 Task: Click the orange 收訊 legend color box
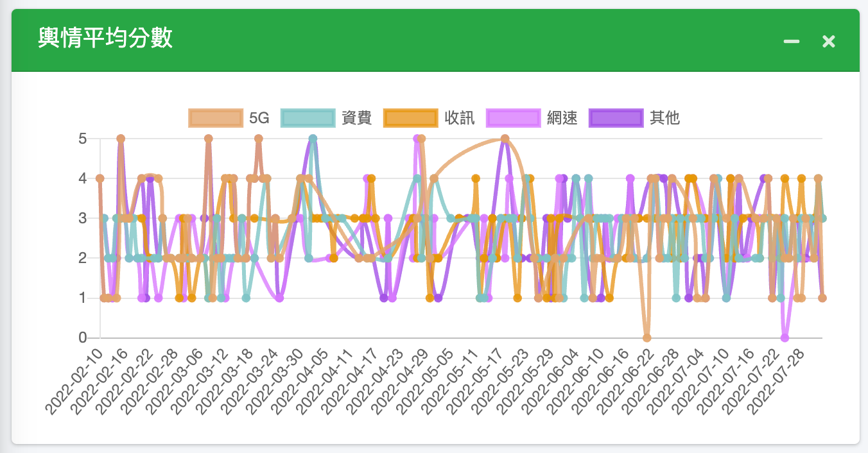tap(411, 118)
